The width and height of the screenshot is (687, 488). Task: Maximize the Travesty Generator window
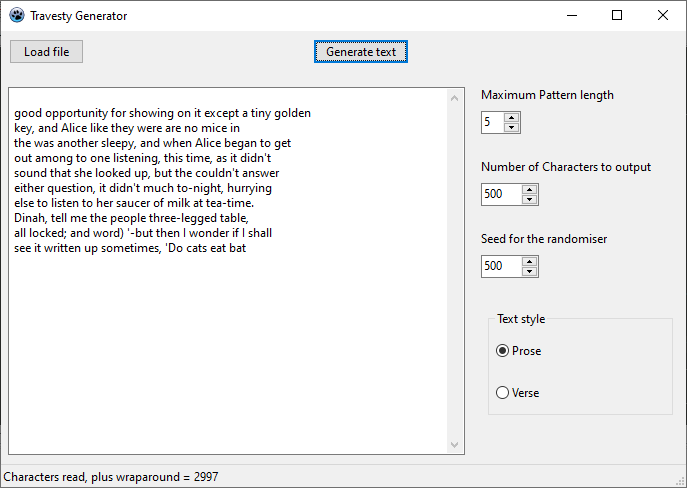617,15
